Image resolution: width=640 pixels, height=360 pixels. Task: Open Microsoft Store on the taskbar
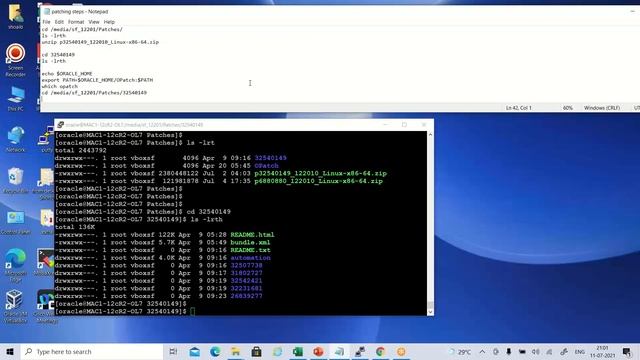point(256,351)
